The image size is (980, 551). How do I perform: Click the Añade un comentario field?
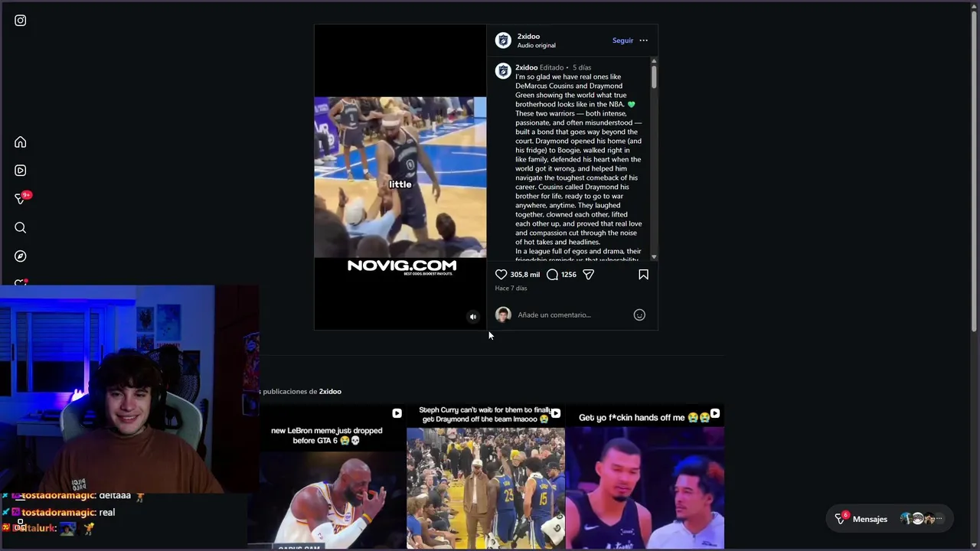pyautogui.click(x=573, y=315)
